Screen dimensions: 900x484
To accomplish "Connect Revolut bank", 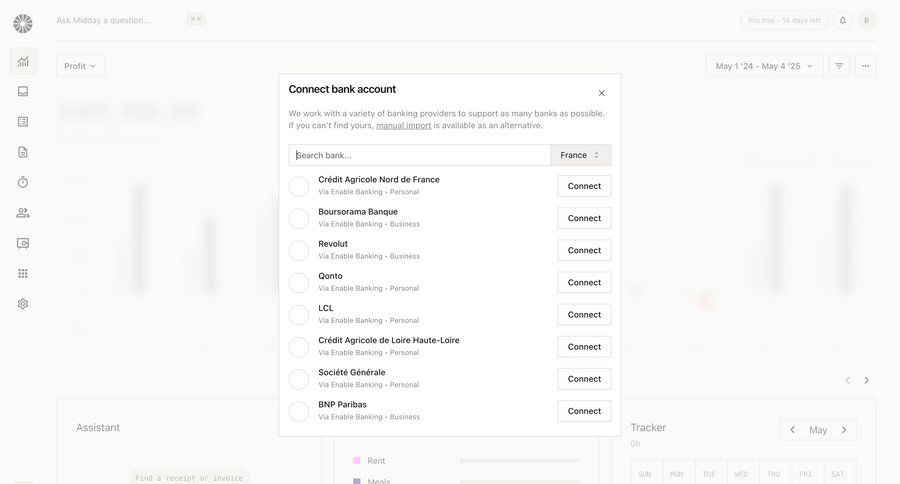I will [584, 250].
